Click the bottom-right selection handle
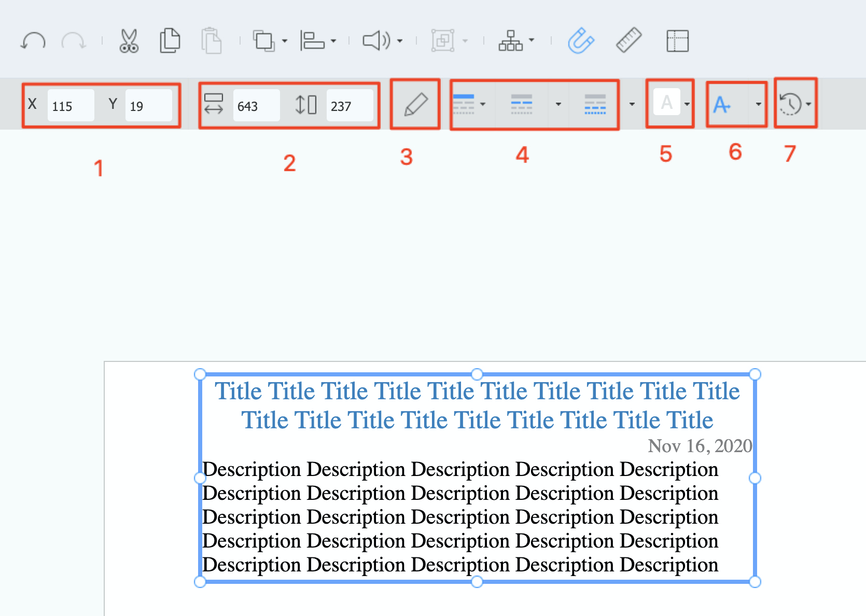Screen dimensions: 866x616 [755, 582]
